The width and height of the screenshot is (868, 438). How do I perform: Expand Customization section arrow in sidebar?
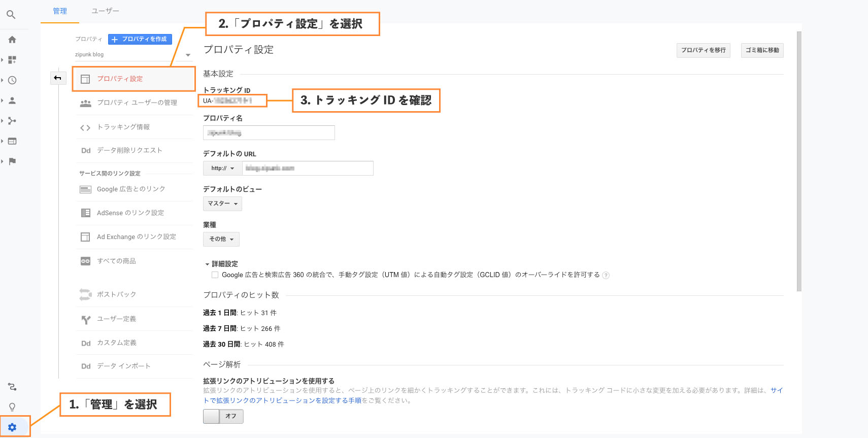[2, 60]
